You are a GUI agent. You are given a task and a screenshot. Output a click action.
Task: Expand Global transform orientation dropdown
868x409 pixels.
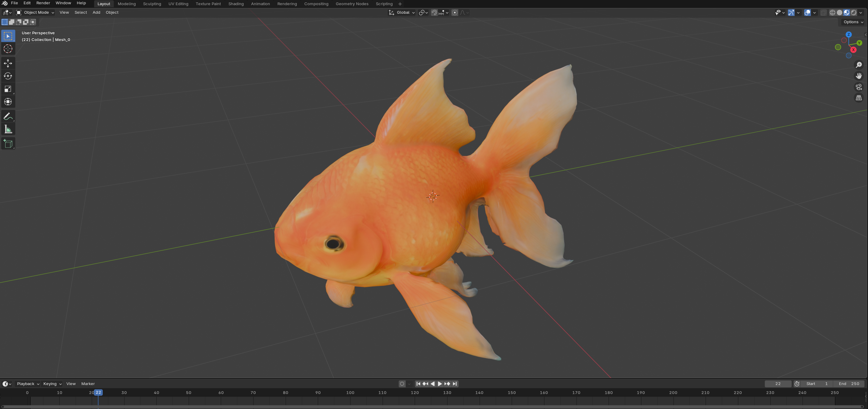coord(402,13)
